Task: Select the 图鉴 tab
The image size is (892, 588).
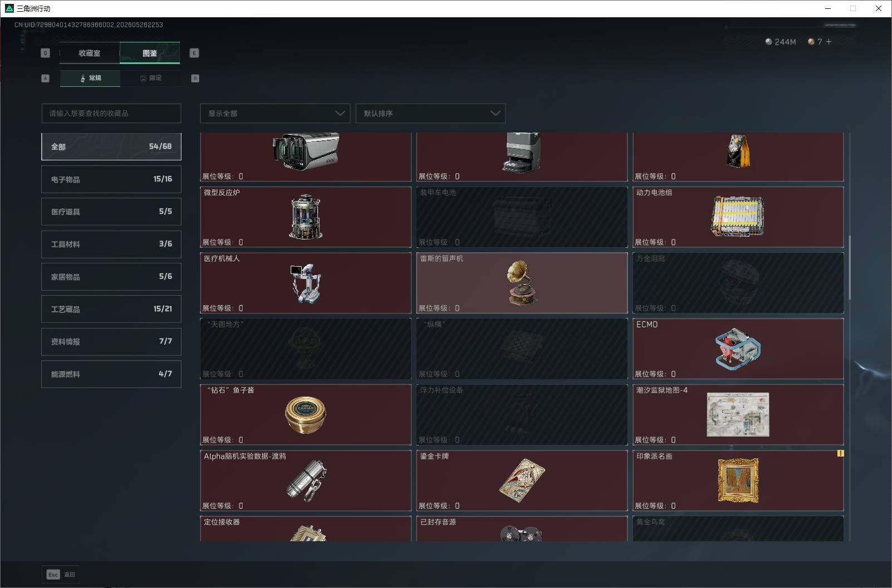Action: (x=150, y=53)
